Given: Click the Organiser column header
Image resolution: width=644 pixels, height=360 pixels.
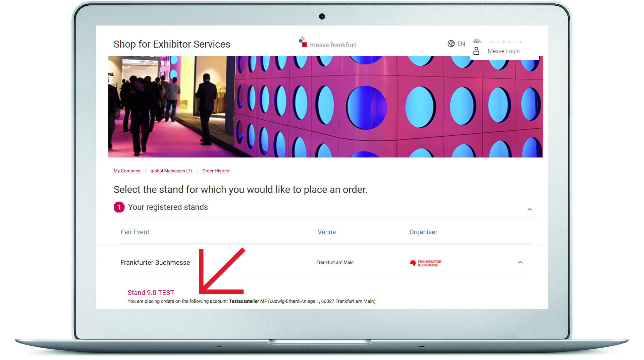Looking at the screenshot, I should click(x=423, y=232).
